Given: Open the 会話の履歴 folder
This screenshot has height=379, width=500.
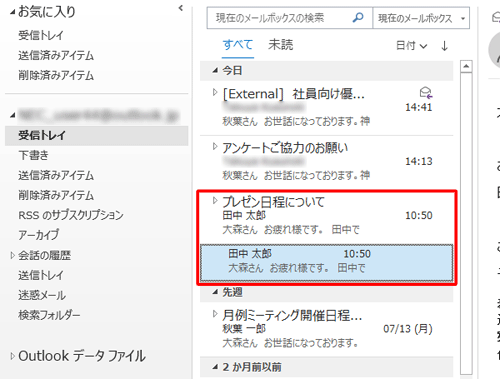Looking at the screenshot, I should click(44, 256).
